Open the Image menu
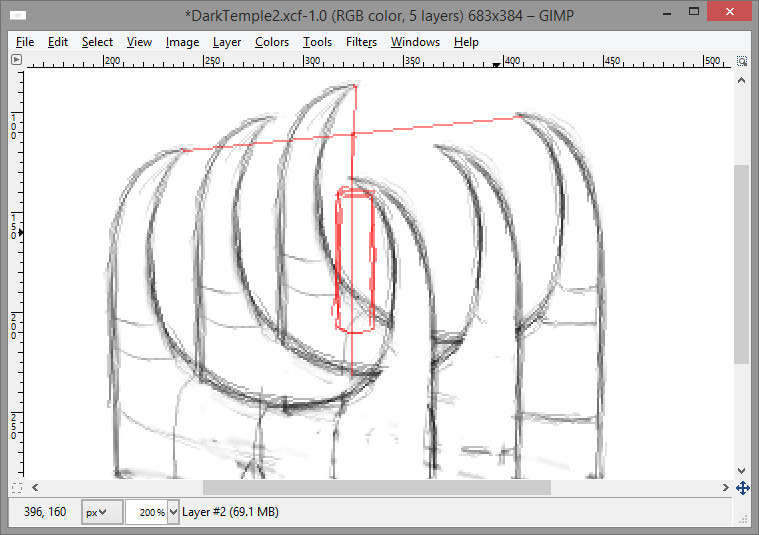This screenshot has width=759, height=535. [182, 42]
